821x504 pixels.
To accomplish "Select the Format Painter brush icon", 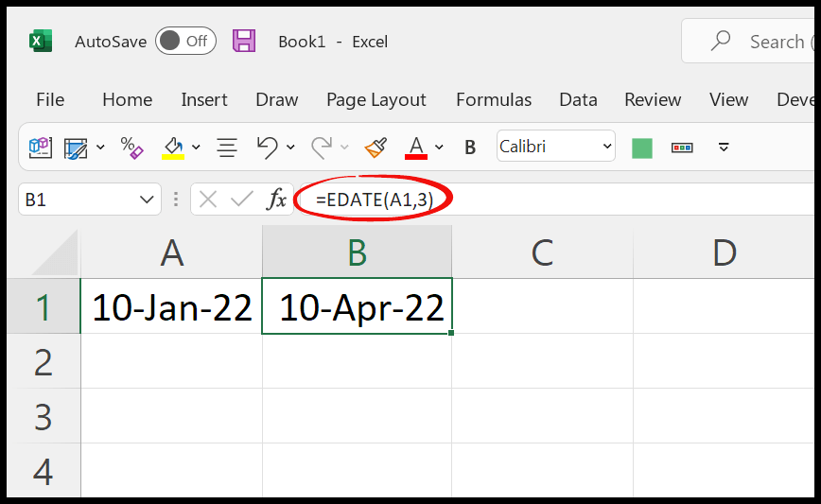I will tap(376, 148).
